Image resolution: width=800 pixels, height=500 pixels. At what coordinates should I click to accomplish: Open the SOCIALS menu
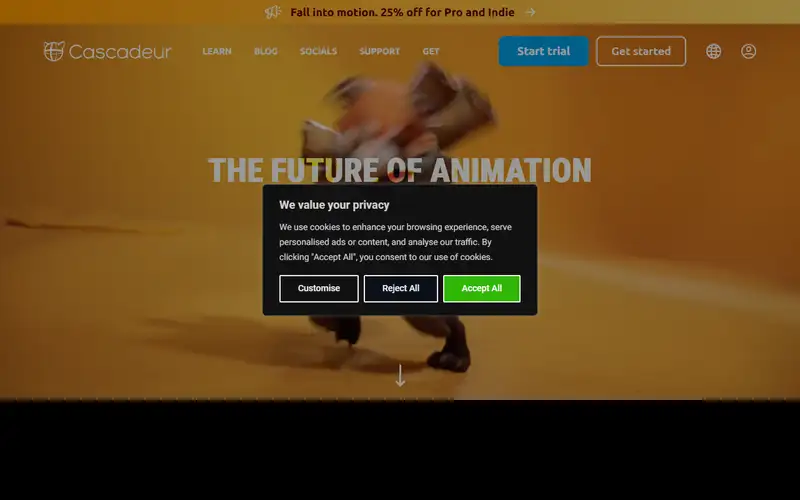point(318,51)
